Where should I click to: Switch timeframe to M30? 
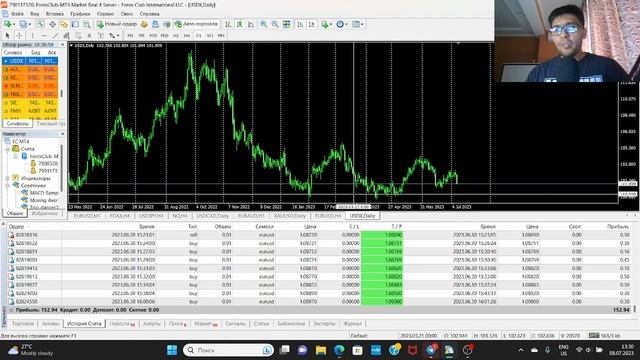[x=164, y=36]
